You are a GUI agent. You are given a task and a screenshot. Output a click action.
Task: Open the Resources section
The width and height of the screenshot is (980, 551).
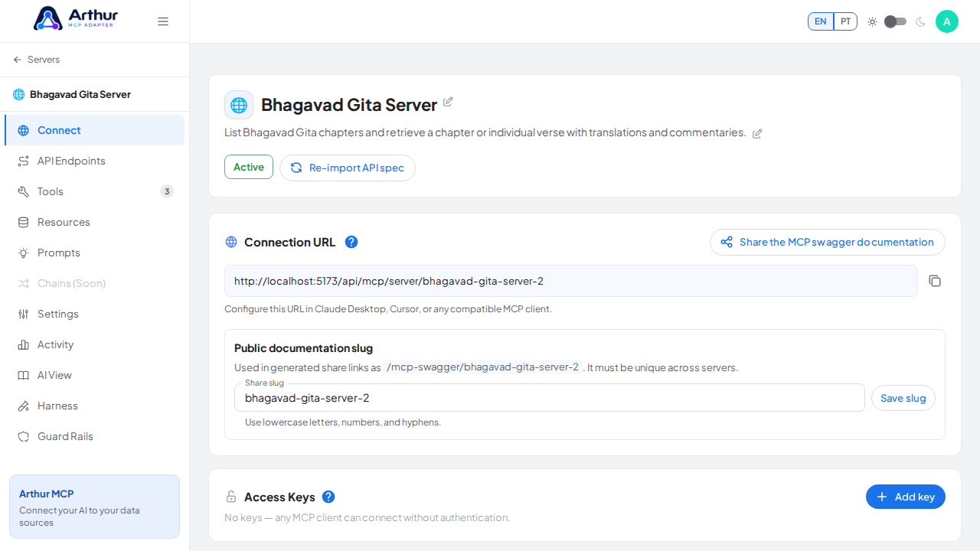[95, 222]
